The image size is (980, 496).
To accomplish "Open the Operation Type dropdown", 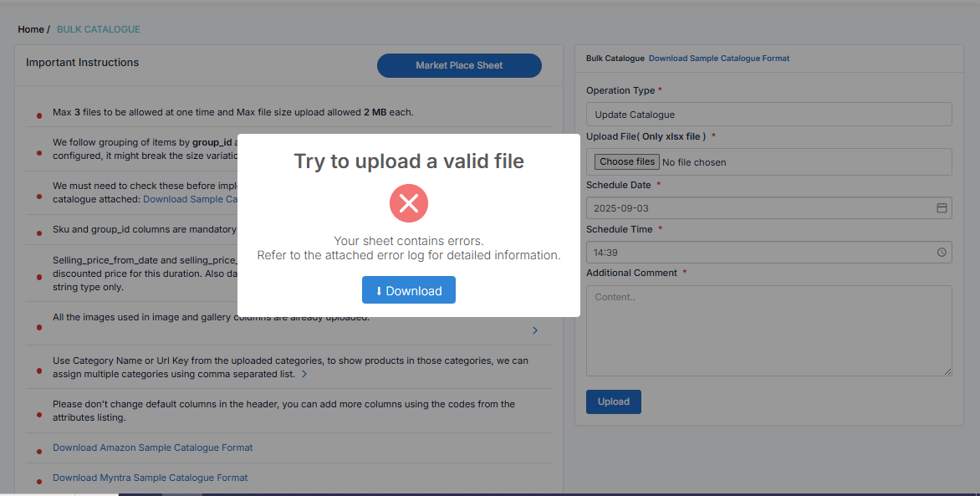I will click(768, 115).
